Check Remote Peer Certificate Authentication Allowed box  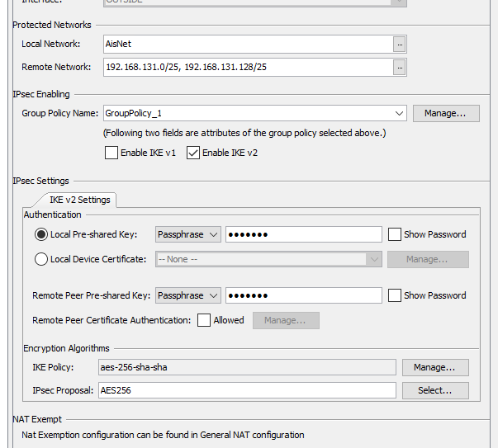pos(204,320)
